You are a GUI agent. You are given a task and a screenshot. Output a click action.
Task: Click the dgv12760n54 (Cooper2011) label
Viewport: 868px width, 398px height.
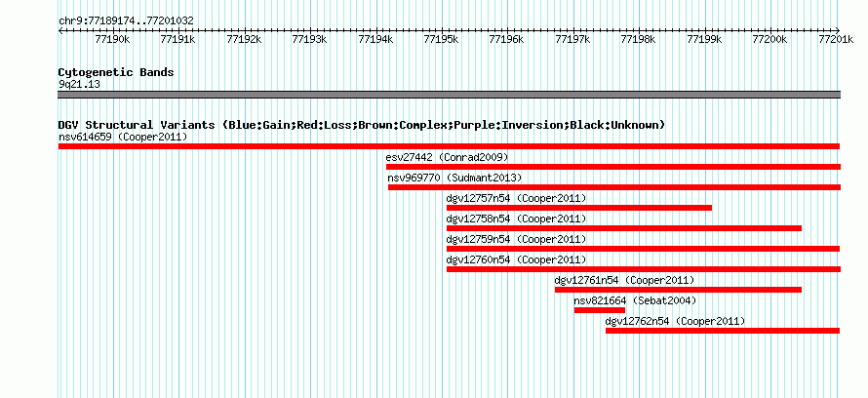[x=516, y=259]
